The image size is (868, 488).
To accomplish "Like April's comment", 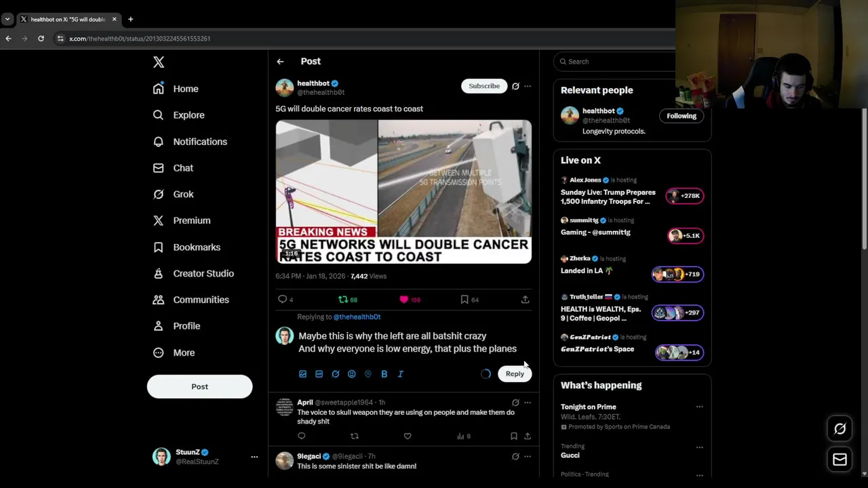I will pos(408,436).
